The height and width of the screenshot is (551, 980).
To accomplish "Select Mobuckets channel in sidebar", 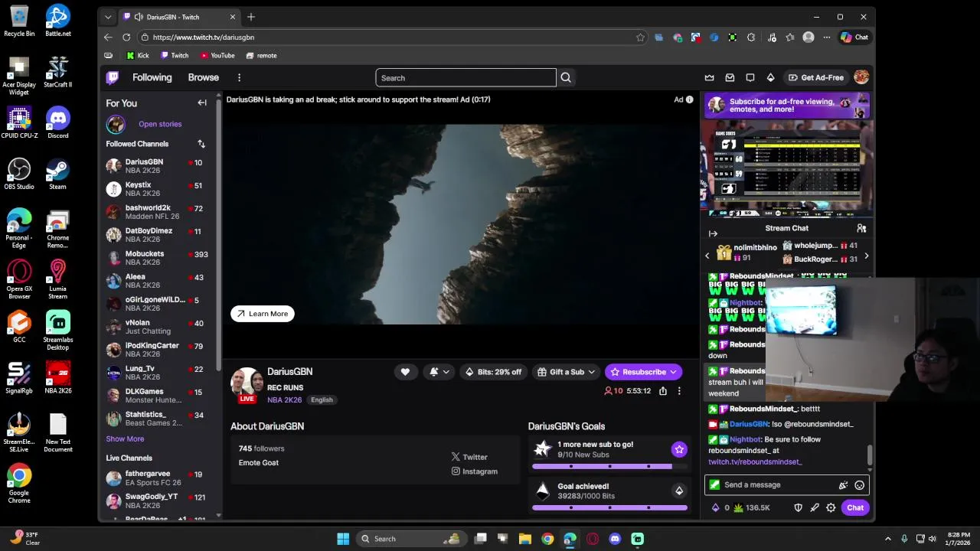I will 157,258.
